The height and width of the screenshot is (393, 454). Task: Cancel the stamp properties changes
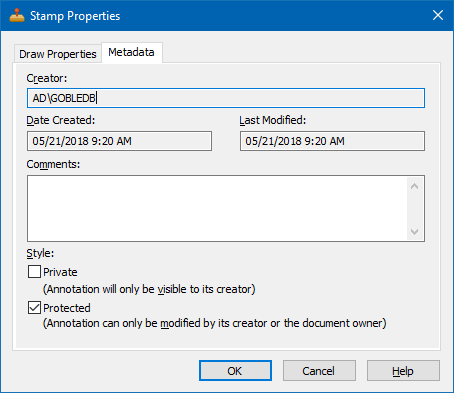point(319,371)
